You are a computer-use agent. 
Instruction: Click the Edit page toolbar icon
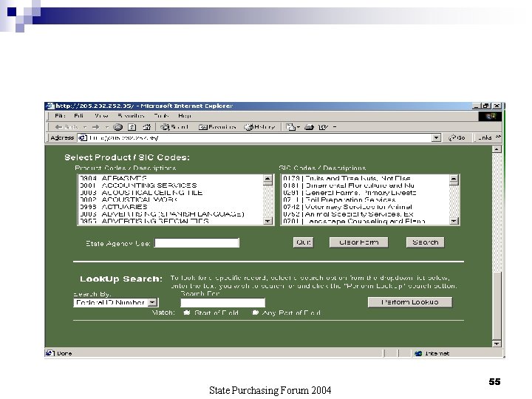323,127
